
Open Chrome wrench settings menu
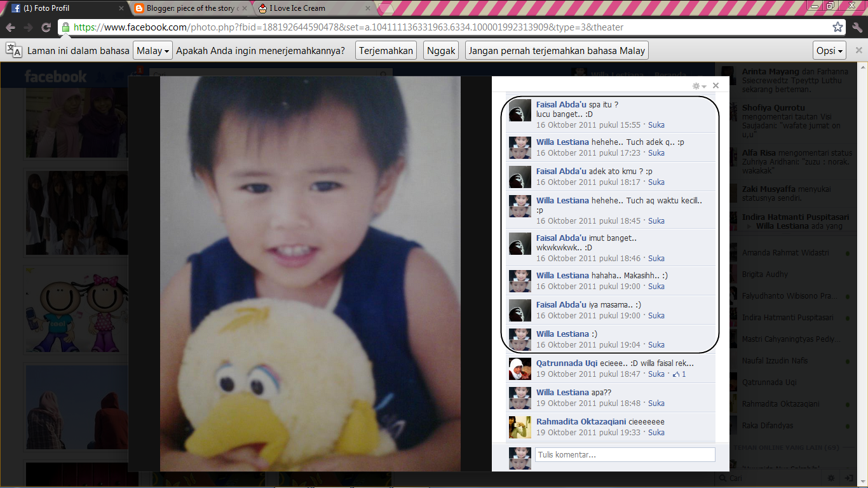(x=857, y=27)
